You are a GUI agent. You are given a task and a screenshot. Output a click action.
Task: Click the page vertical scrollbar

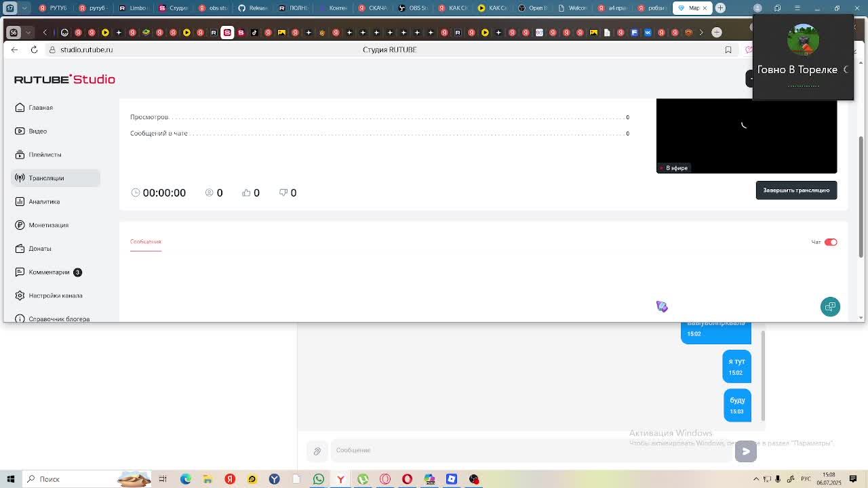[x=861, y=197]
